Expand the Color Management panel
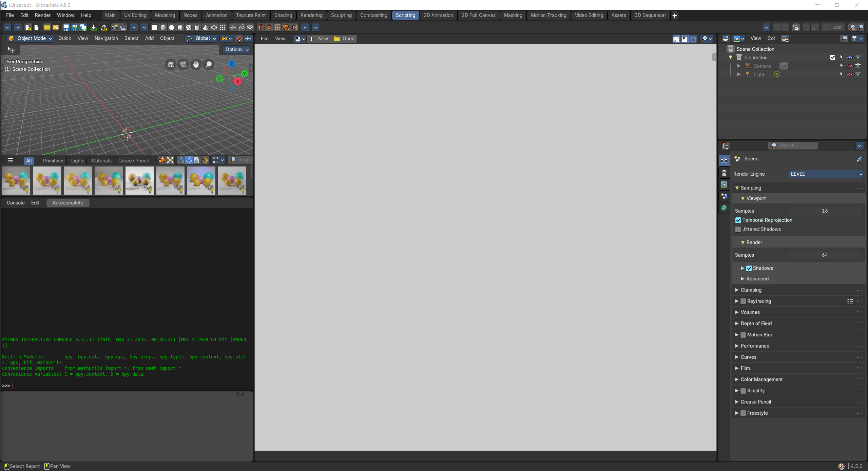 point(761,379)
